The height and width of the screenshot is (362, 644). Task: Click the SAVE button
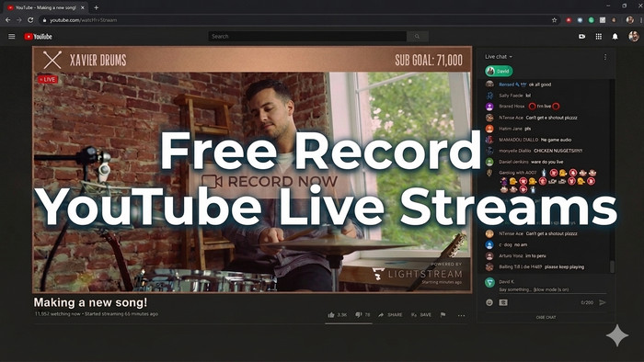[421, 315]
